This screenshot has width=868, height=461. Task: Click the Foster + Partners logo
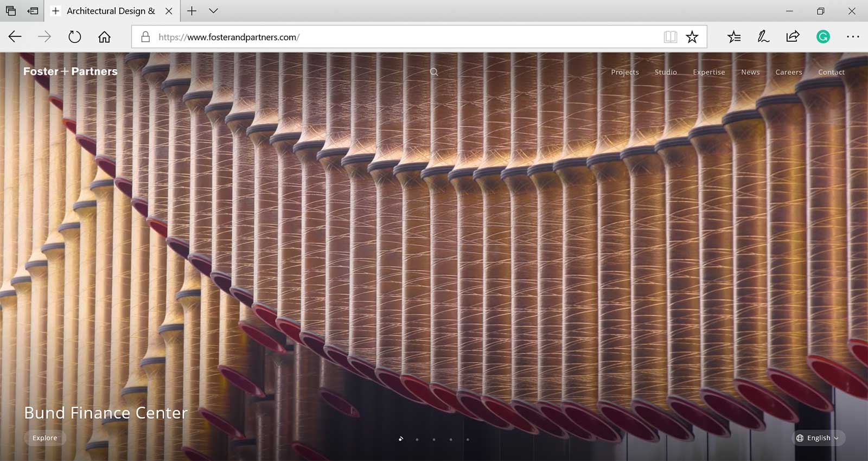(70, 72)
